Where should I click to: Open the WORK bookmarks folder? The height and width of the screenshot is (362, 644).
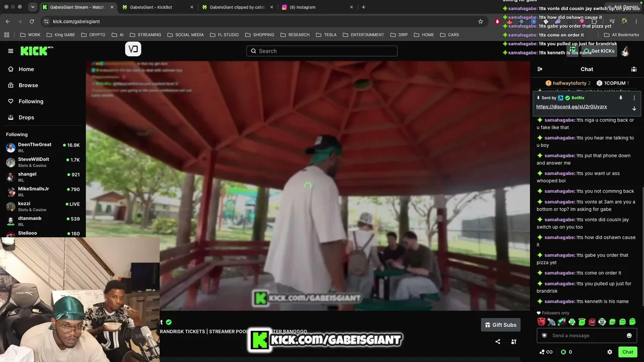30,35
